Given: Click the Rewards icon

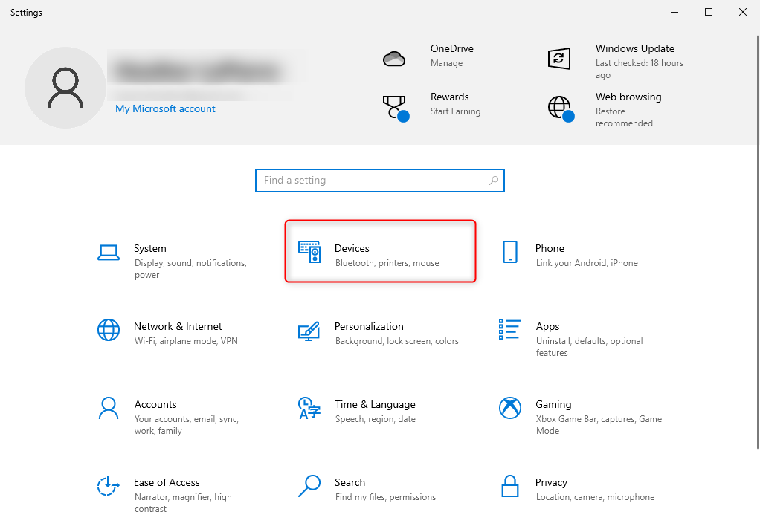Looking at the screenshot, I should [x=395, y=106].
